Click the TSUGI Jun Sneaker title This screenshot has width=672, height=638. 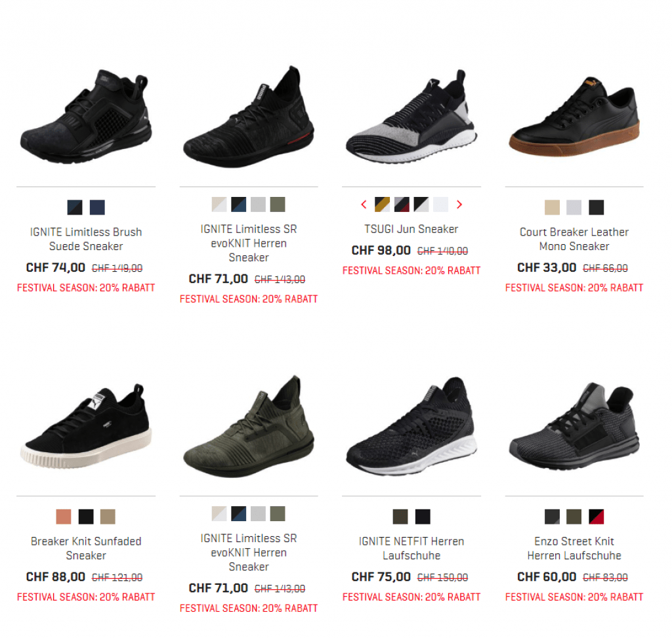click(411, 229)
